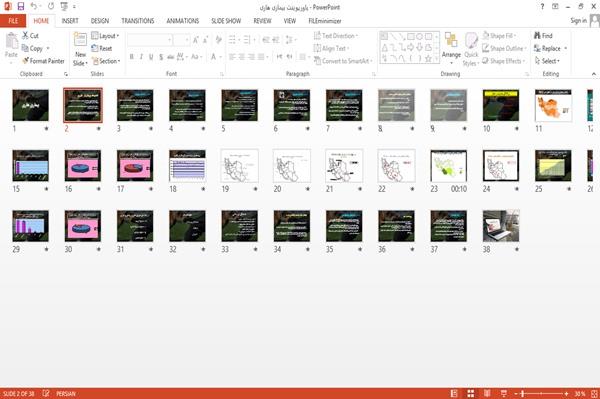
Task: Open the Font dialog launcher
Action: pyautogui.click(x=222, y=74)
